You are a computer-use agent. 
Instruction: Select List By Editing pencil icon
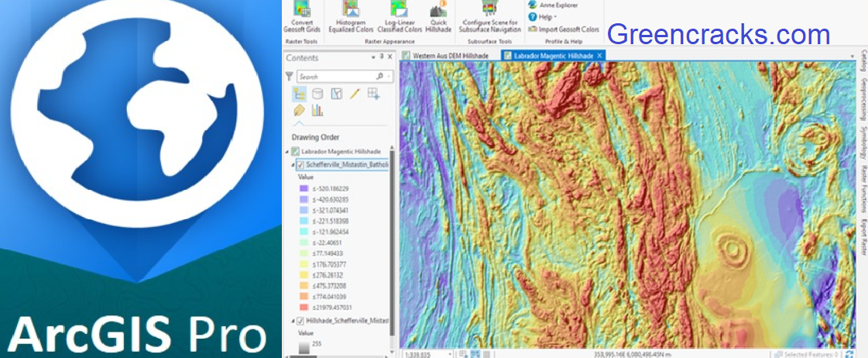[x=355, y=94]
